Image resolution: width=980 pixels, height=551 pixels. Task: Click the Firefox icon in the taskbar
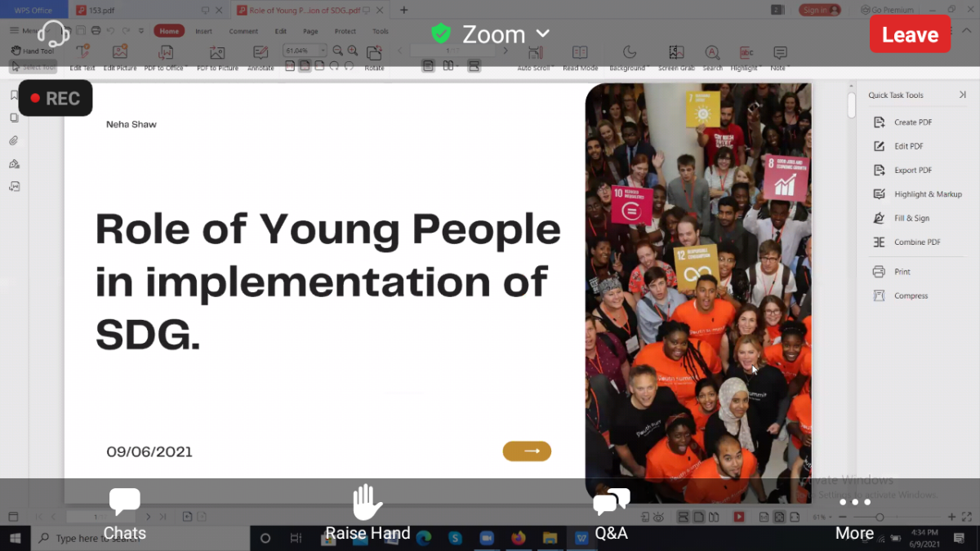pos(518,538)
